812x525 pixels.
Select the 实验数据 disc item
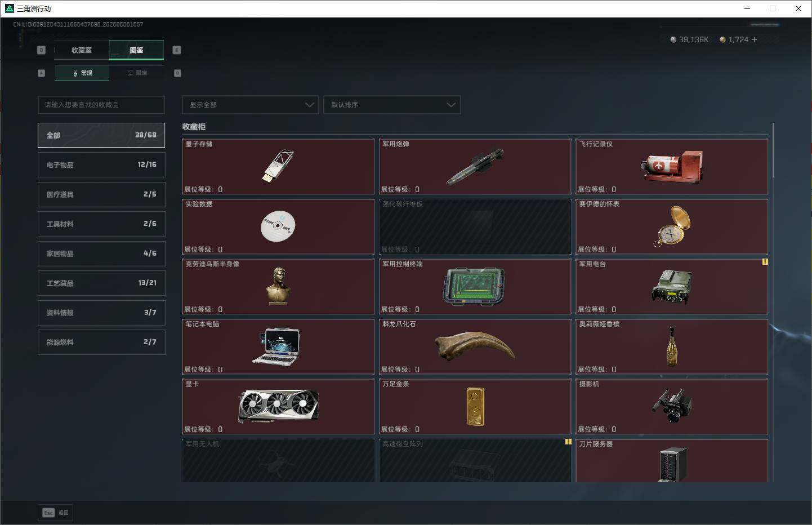coord(278,226)
